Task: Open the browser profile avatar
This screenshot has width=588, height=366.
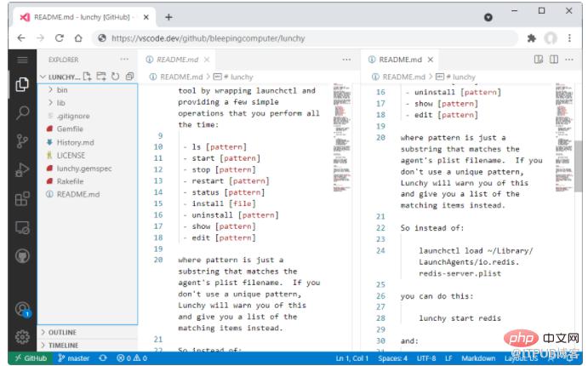Action: [551, 37]
